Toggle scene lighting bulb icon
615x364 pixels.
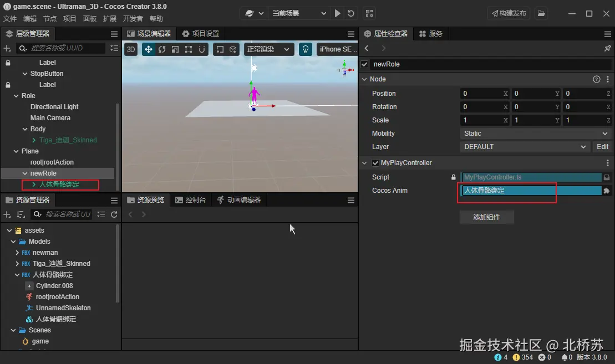point(306,49)
